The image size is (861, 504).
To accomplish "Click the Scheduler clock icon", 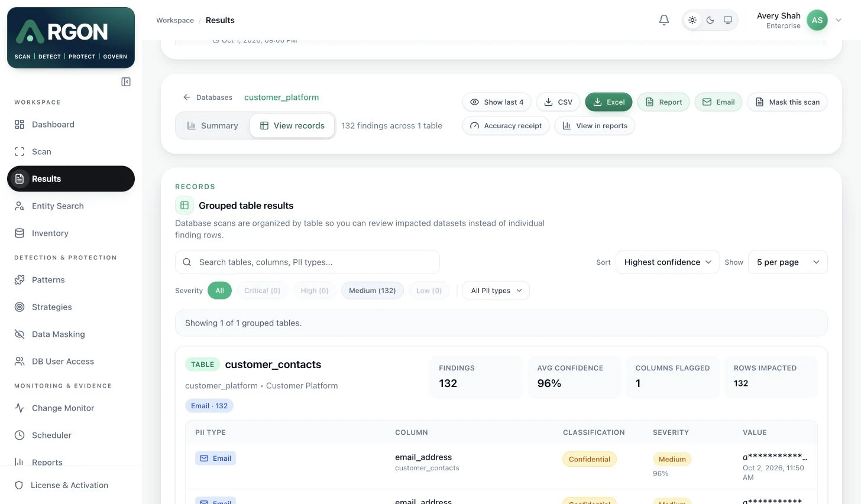I will (x=20, y=435).
